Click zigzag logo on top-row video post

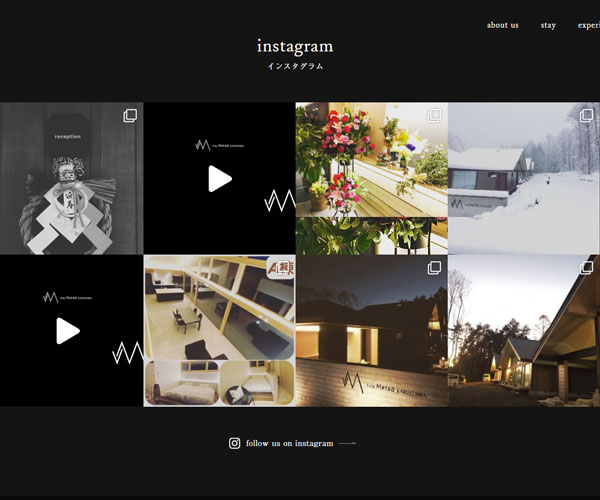point(278,202)
